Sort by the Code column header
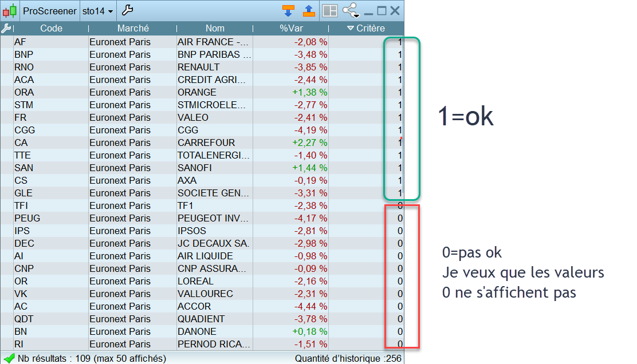 [x=51, y=29]
